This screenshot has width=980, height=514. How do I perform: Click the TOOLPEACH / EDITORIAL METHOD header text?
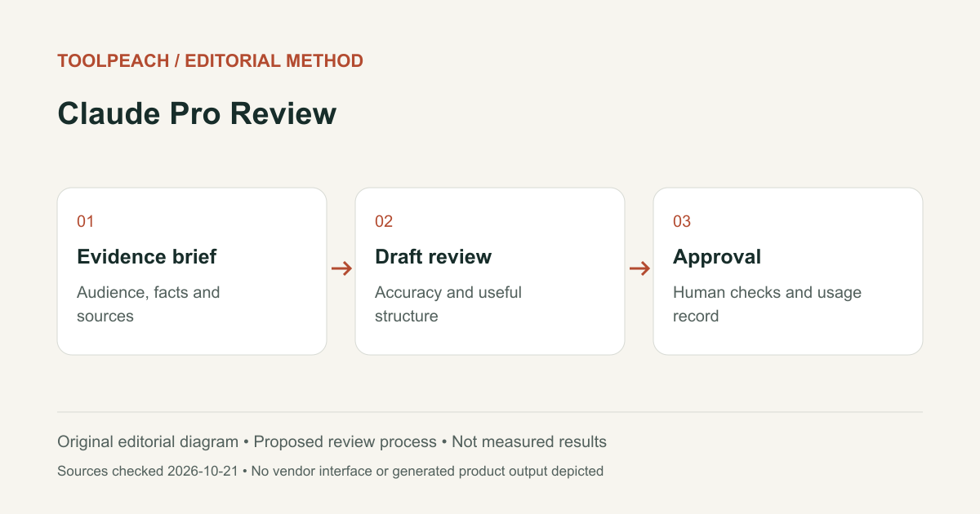coord(210,60)
